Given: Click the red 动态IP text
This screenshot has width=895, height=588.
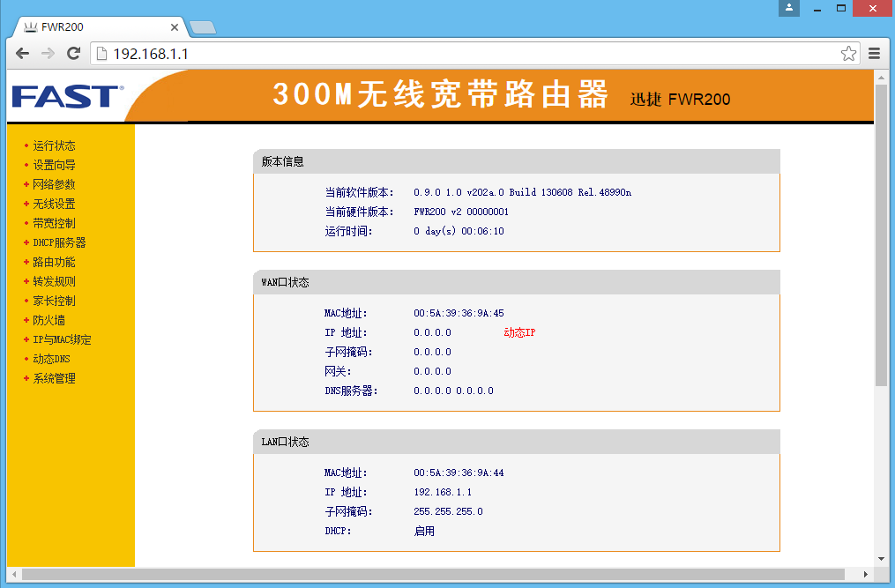Looking at the screenshot, I should click(x=519, y=332).
